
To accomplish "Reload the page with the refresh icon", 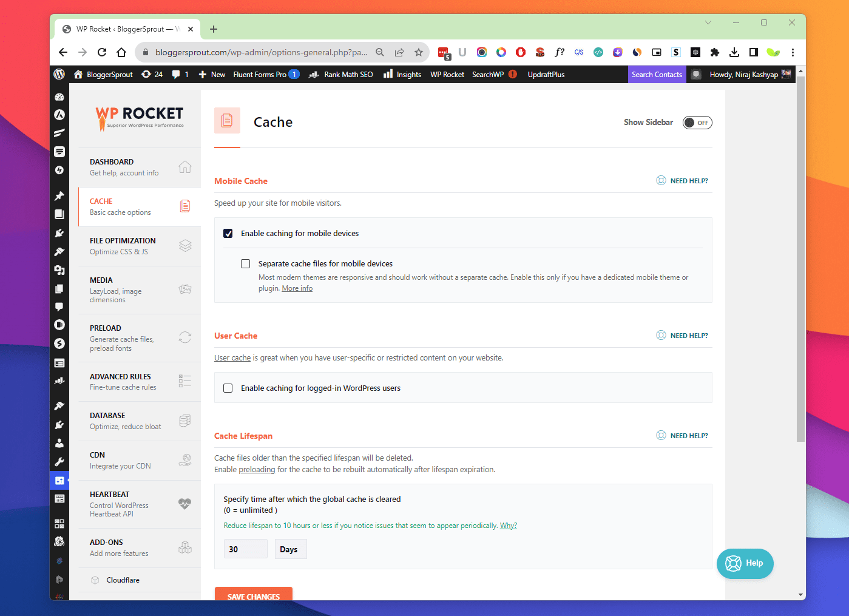I will point(102,52).
